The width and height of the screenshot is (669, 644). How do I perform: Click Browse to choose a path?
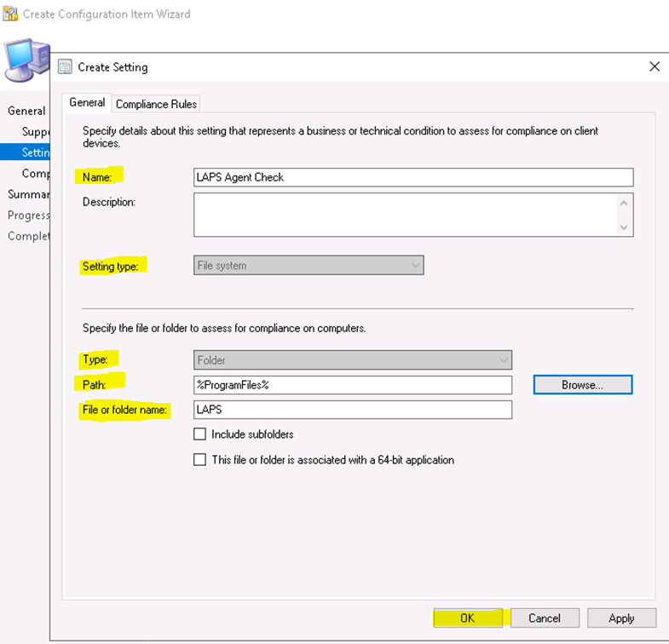coord(582,385)
